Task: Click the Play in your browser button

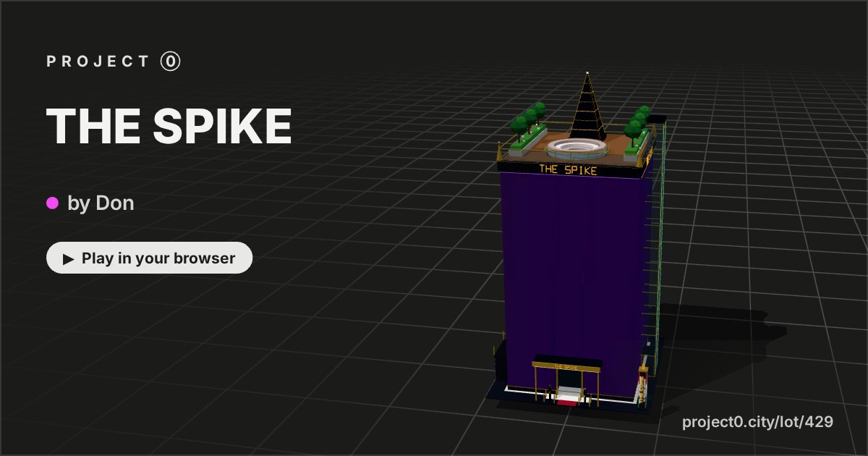Action: pos(150,258)
